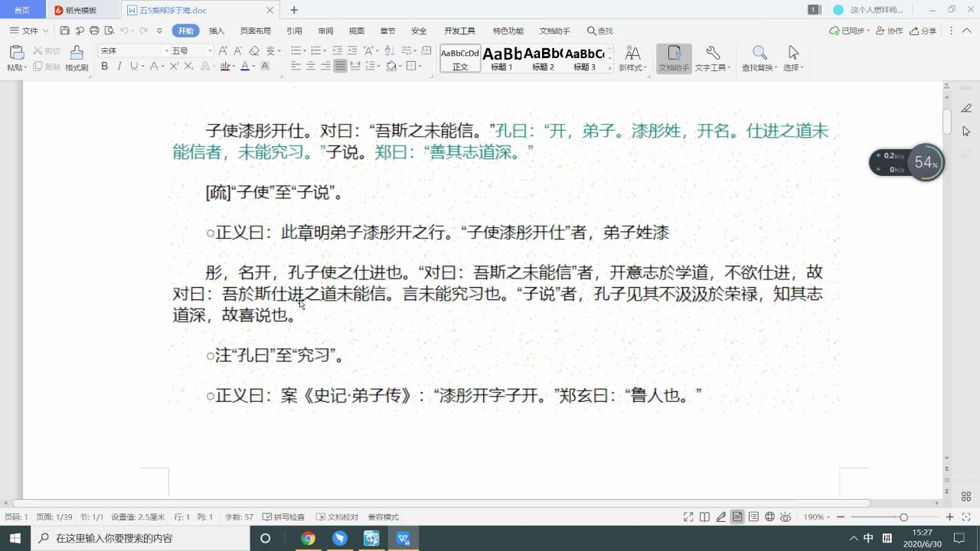
Task: Select the Format Painter (格式刷) tool
Action: tap(77, 58)
